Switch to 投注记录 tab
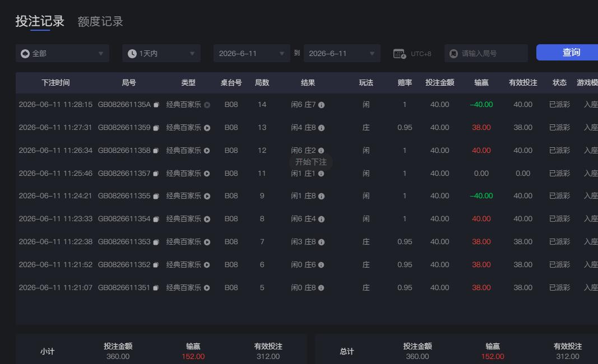The width and height of the screenshot is (598, 364). click(40, 21)
